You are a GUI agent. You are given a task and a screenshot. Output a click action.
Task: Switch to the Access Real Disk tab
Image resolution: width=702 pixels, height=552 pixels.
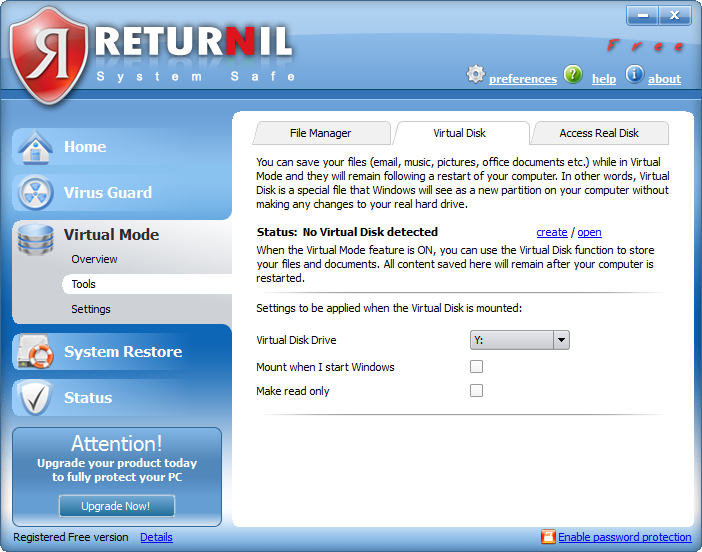[x=599, y=133]
